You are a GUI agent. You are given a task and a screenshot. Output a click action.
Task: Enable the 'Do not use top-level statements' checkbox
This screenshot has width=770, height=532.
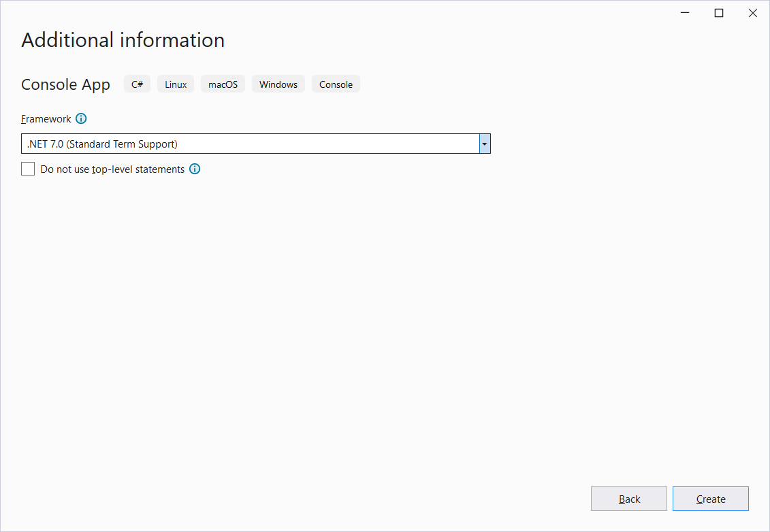point(28,169)
